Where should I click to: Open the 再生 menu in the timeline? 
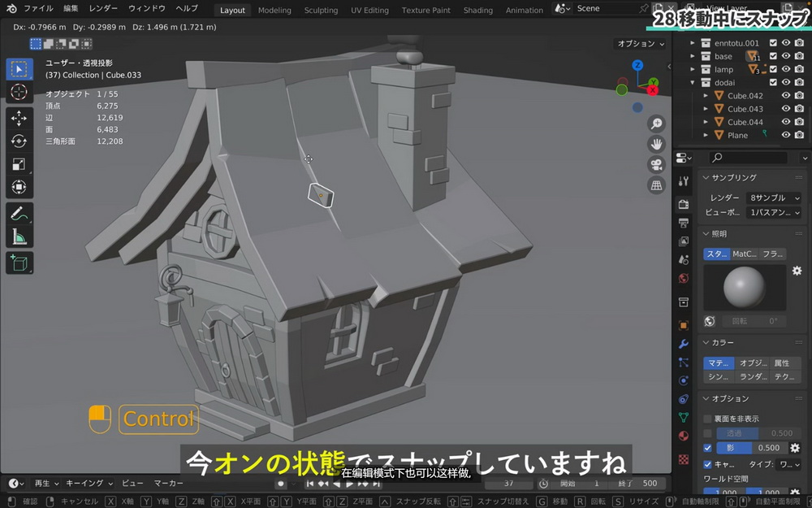[x=46, y=483]
